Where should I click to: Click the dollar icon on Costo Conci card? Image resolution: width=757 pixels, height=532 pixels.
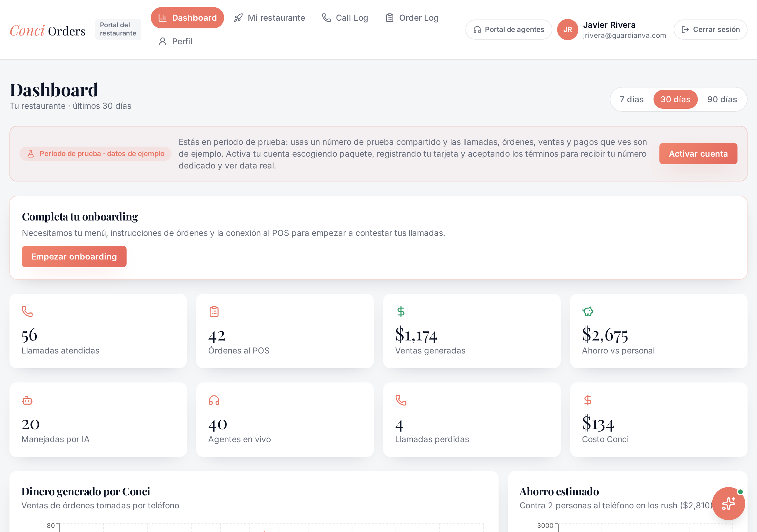[588, 400]
